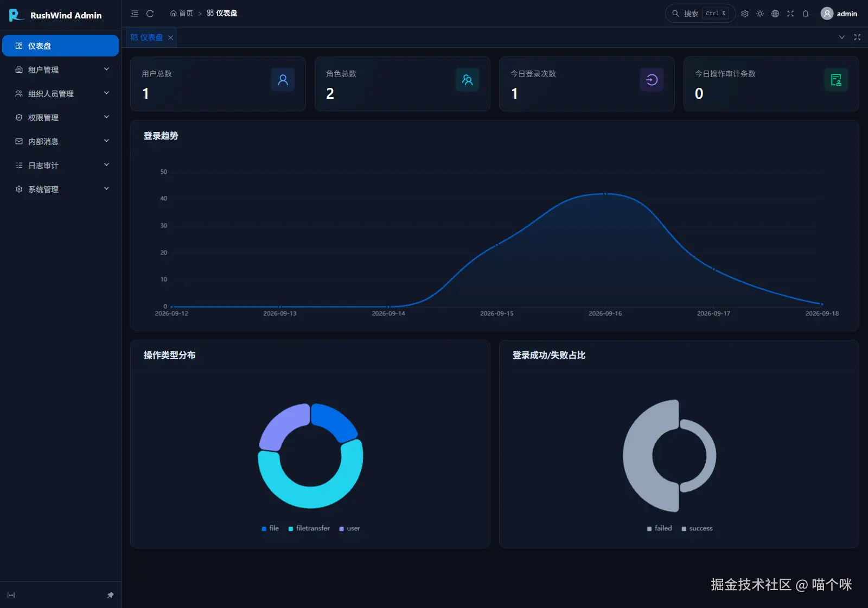
Task: Click the role total card icon
Action: pos(467,80)
